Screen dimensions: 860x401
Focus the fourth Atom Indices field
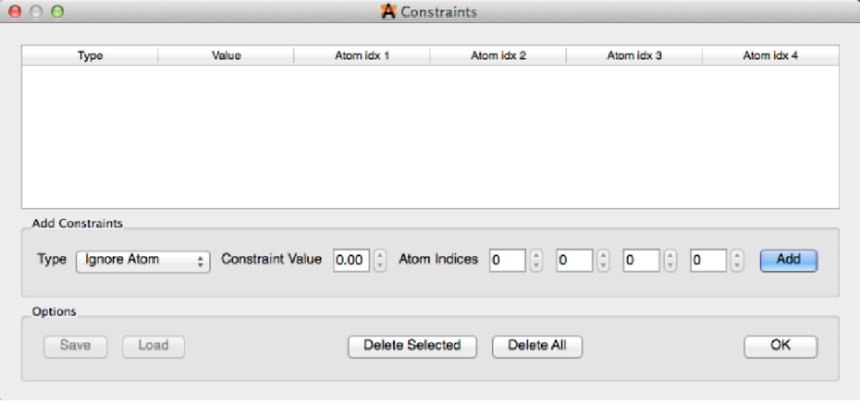(708, 260)
